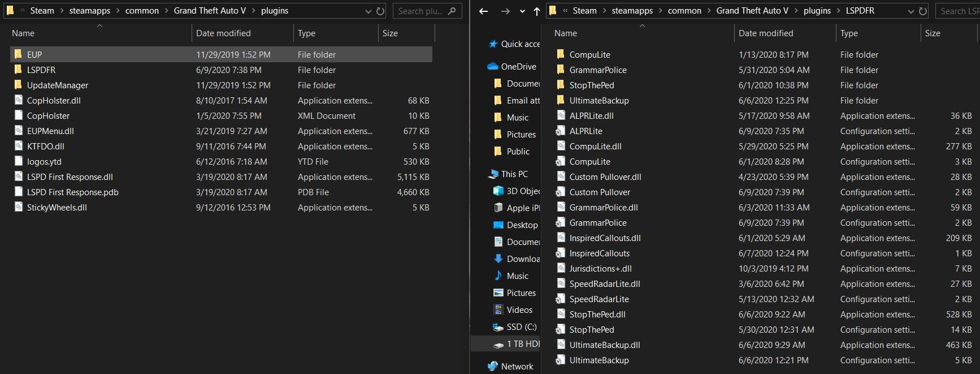
Task: Select Apple iPhone in navigation pane
Action: click(517, 208)
